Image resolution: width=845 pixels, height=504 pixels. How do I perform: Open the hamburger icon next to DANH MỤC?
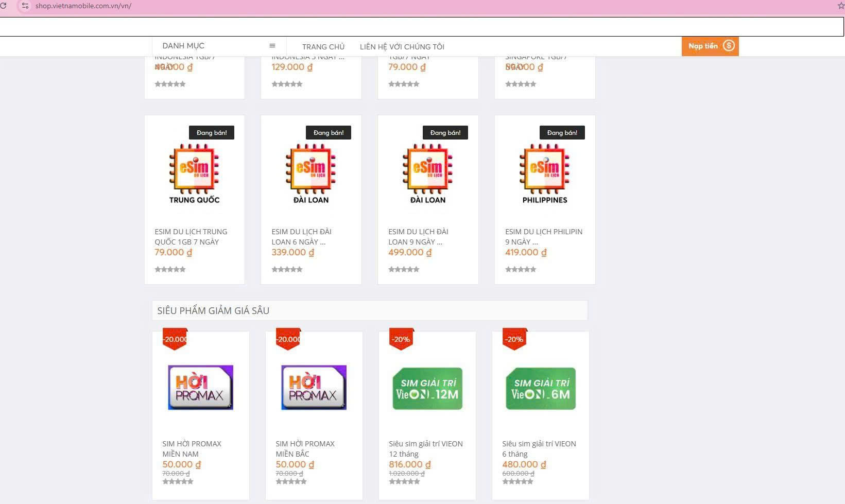coord(272,46)
